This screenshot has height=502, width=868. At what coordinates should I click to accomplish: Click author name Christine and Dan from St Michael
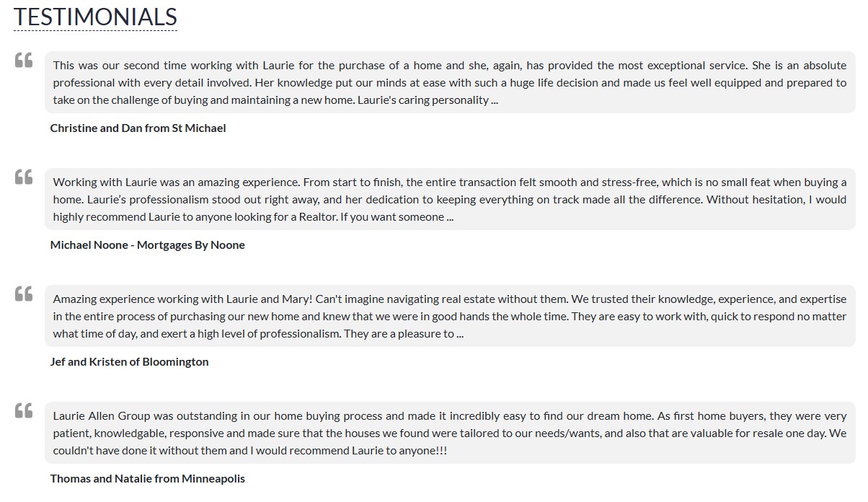pyautogui.click(x=138, y=128)
